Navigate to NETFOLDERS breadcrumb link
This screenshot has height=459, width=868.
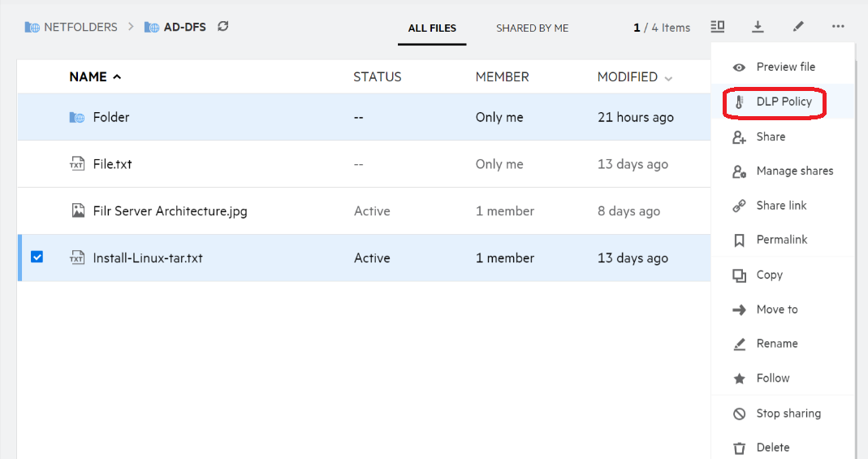[x=80, y=27]
